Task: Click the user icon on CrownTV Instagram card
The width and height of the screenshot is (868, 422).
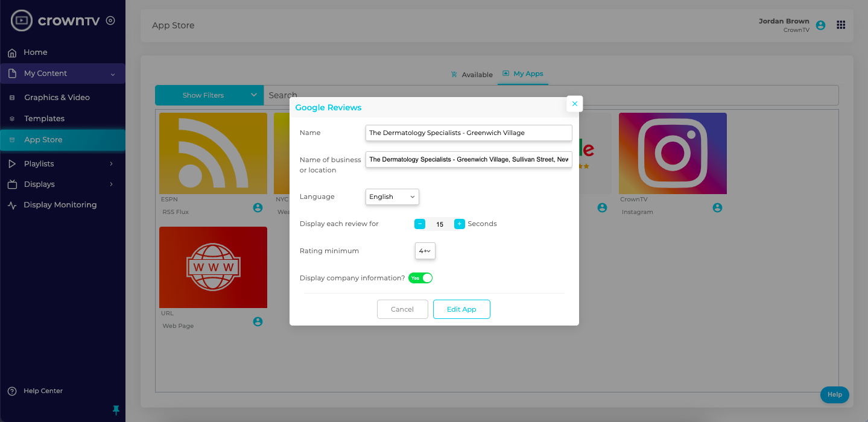Action: [717, 208]
